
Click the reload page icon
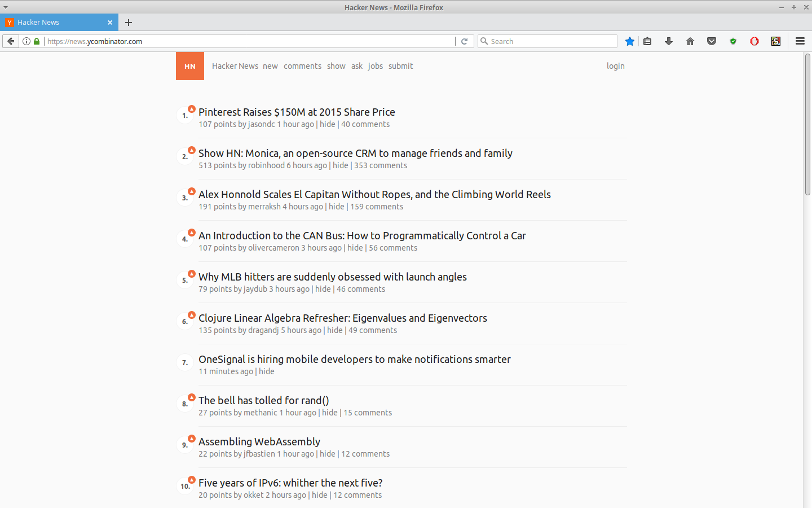pyautogui.click(x=464, y=41)
